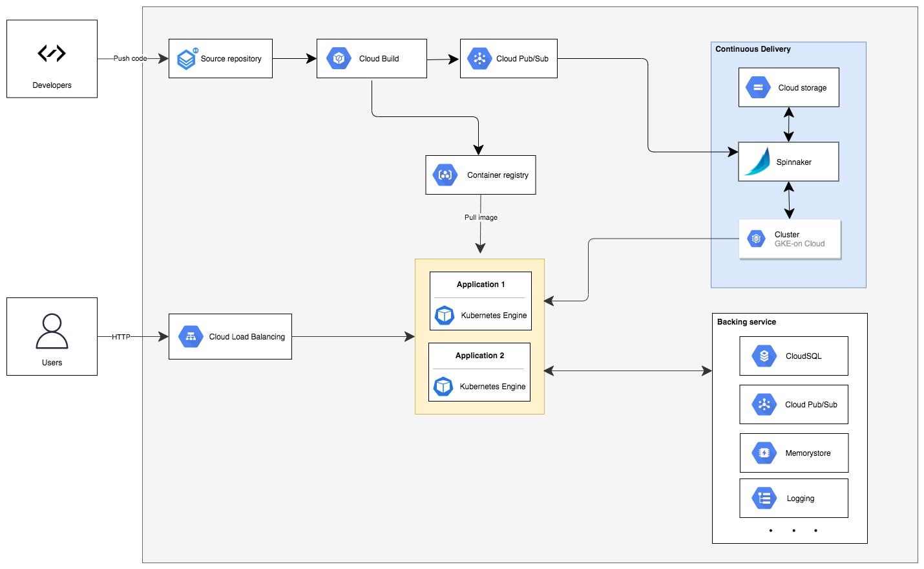This screenshot has width=924, height=569.
Task: Select the Cloud Pub/Sub icon next to Cloud Build
Action: [x=479, y=58]
